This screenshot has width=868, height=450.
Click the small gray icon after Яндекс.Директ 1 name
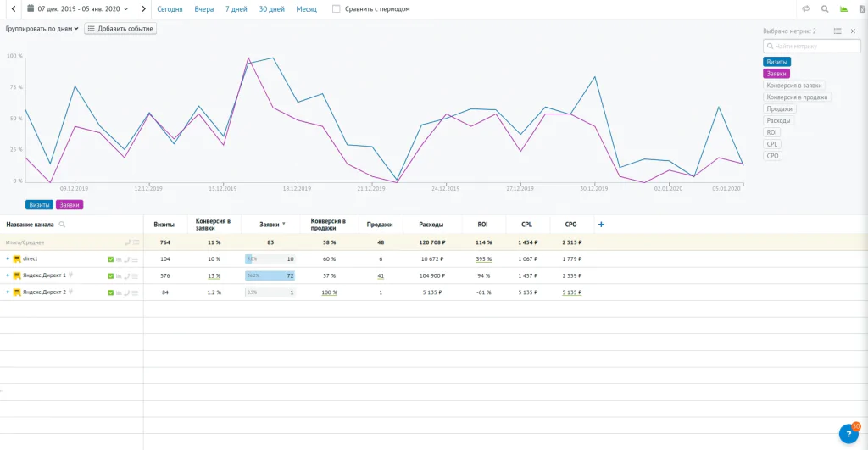click(71, 275)
